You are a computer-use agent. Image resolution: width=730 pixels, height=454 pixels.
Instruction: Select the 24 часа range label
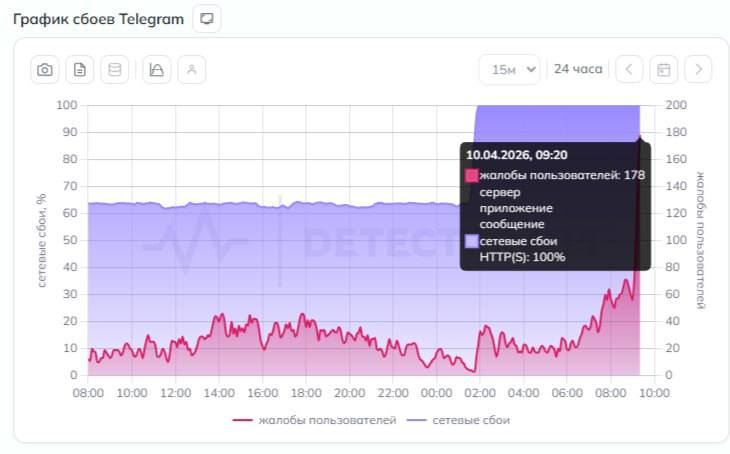[578, 69]
